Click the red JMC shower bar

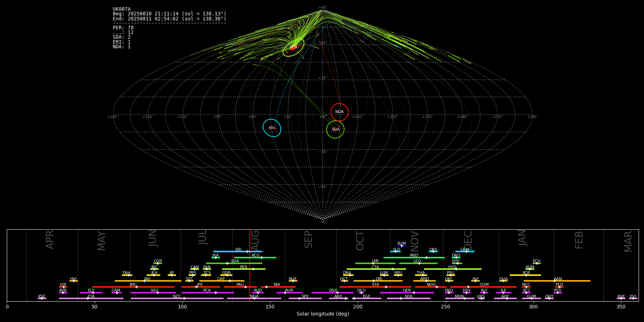click(133, 287)
